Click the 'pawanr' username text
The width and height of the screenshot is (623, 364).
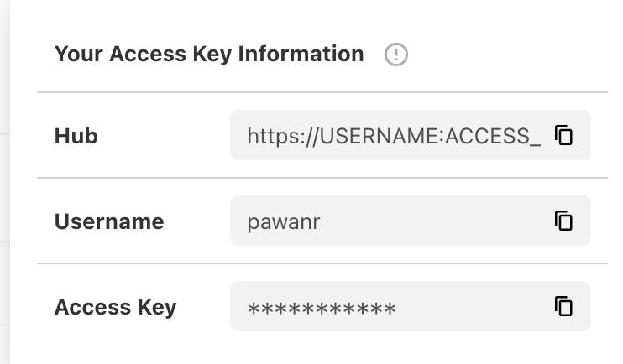283,221
